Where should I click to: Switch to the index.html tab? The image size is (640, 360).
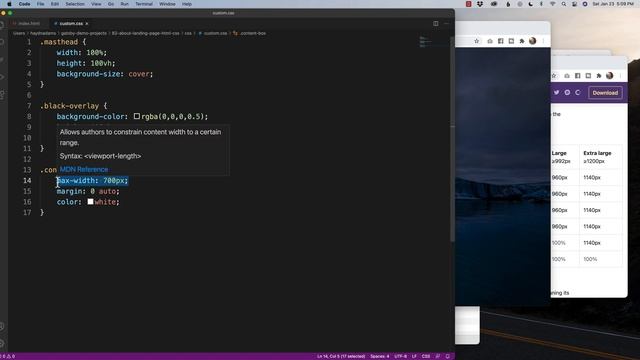tap(29, 24)
